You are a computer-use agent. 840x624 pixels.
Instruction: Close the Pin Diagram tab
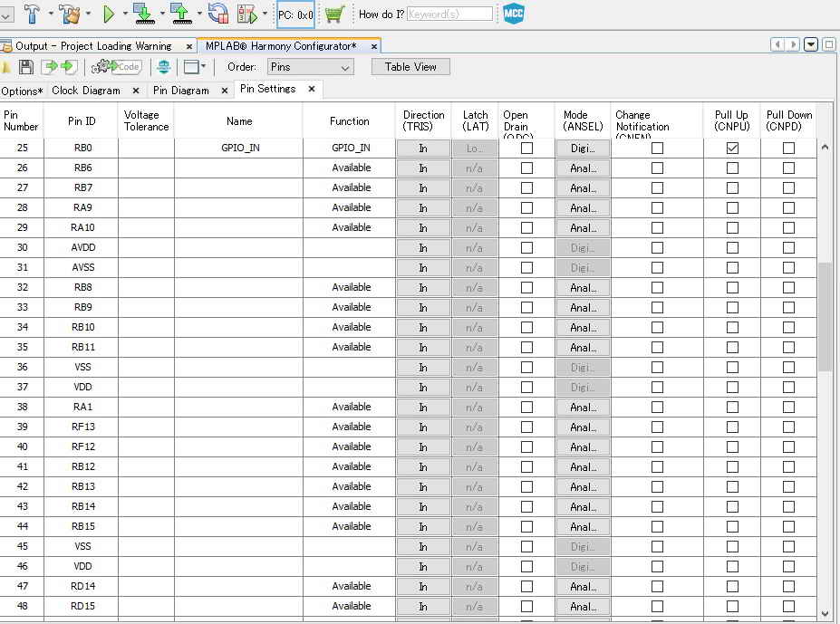[225, 91]
